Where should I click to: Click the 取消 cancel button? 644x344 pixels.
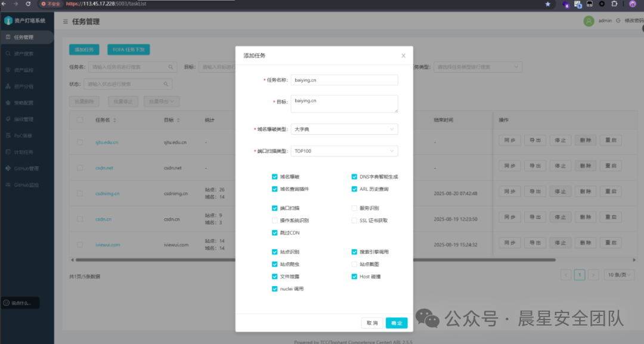click(372, 323)
